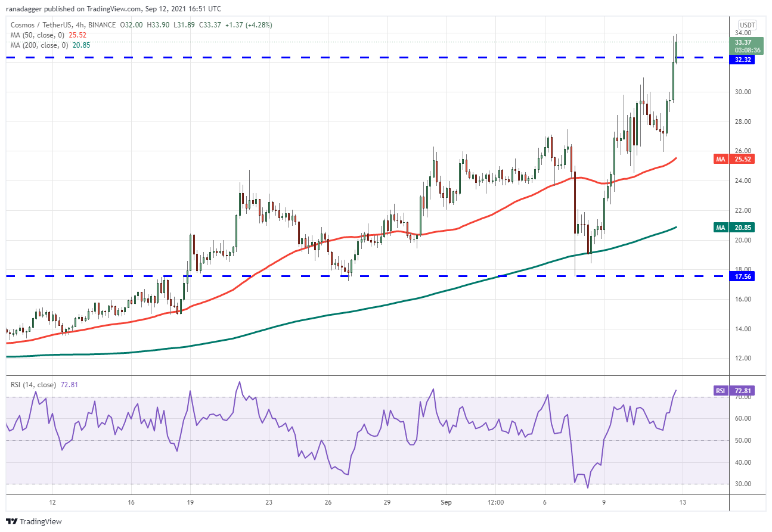
Task: Click the 12:00 time axis label
Action: click(x=495, y=502)
